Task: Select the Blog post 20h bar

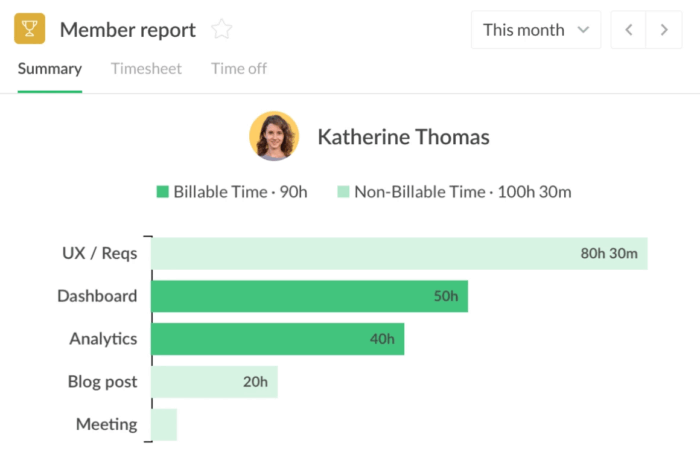Action: tap(214, 381)
